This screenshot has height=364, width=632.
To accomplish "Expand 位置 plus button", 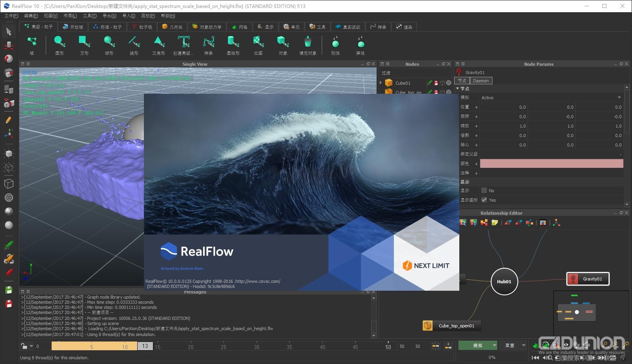I will pyautogui.click(x=476, y=107).
